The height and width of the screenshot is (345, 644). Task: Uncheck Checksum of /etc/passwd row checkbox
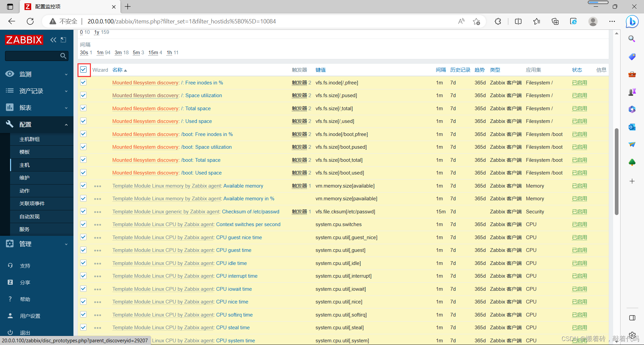pyautogui.click(x=84, y=211)
